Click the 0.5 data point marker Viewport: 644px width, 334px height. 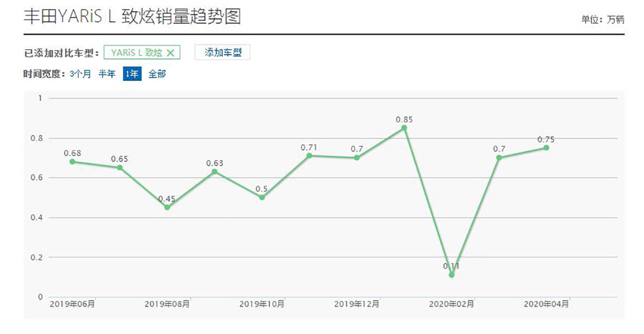point(262,197)
